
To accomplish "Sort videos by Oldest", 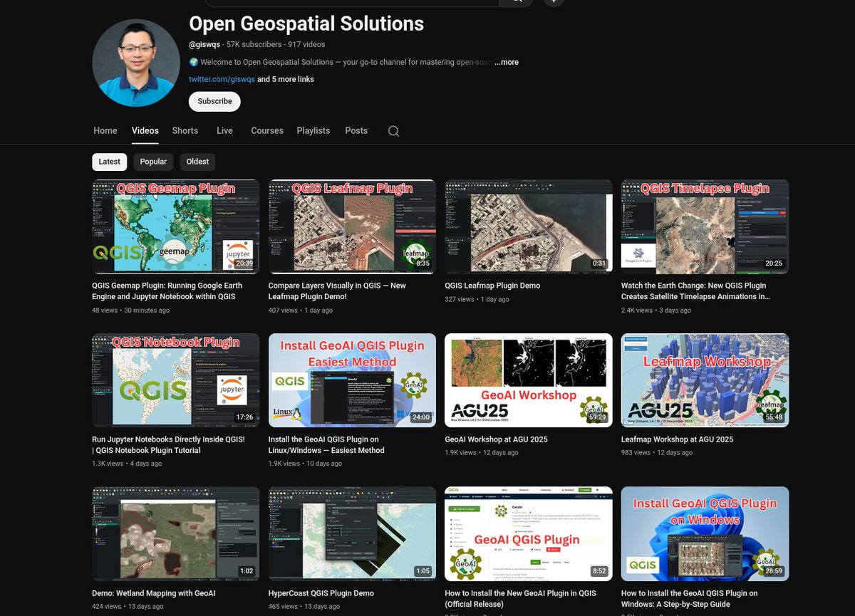I will point(197,162).
